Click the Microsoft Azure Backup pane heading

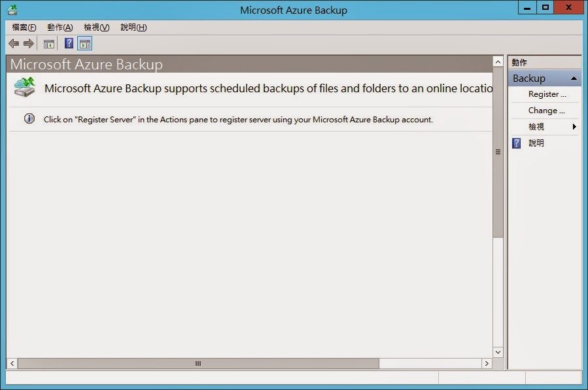coord(86,64)
